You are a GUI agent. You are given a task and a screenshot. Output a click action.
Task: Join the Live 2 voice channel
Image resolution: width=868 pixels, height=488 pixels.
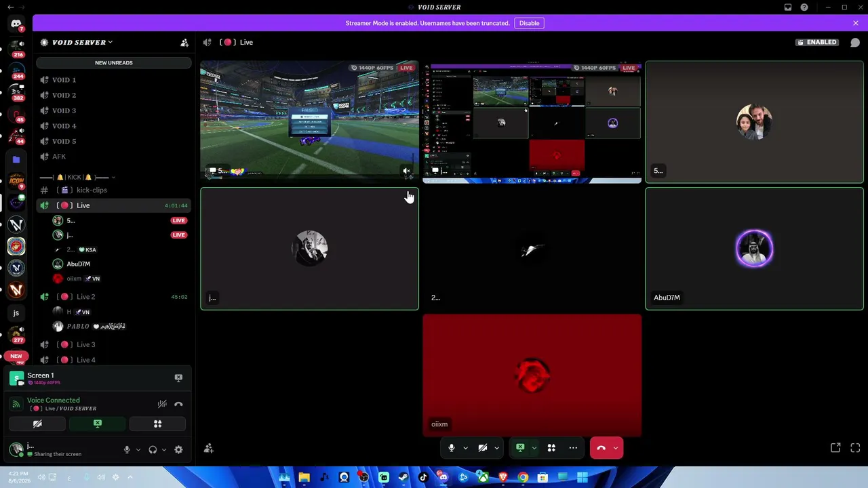click(114, 297)
